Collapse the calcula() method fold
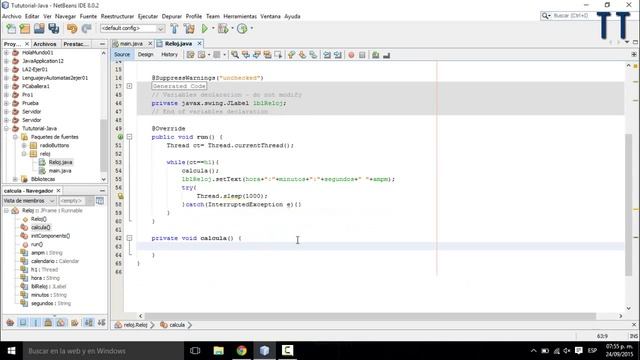640x360 pixels. pyautogui.click(x=129, y=238)
